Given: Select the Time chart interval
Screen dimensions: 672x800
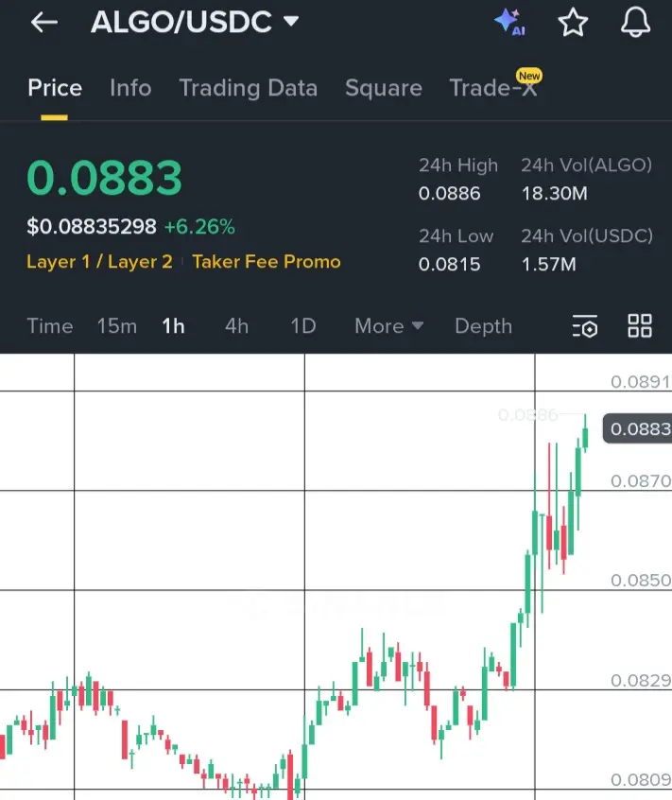Looking at the screenshot, I should [x=49, y=326].
